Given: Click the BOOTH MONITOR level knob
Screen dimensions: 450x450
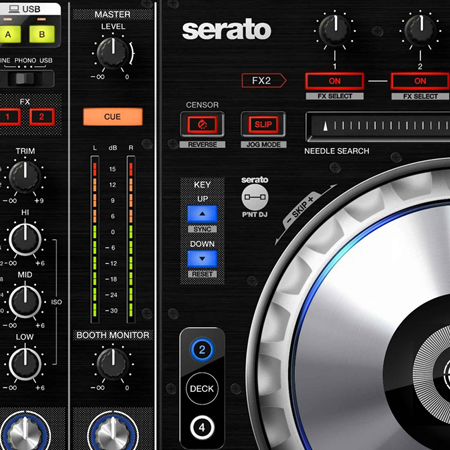Looking at the screenshot, I should pos(113,364).
